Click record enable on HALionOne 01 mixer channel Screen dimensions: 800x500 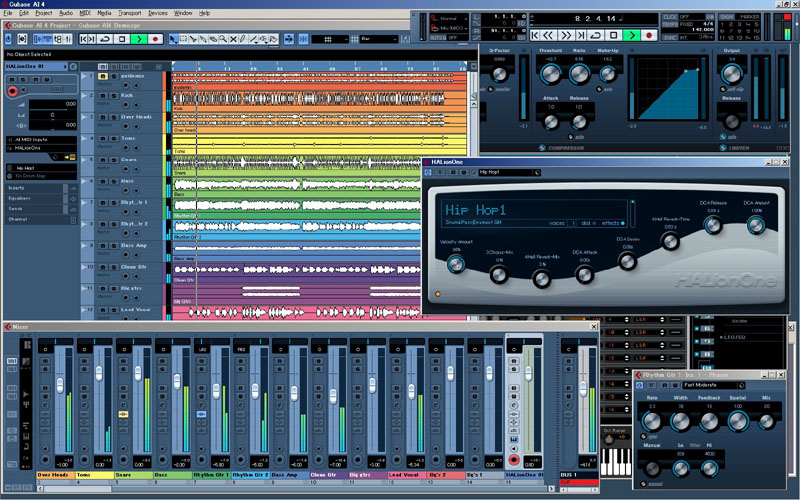click(514, 460)
